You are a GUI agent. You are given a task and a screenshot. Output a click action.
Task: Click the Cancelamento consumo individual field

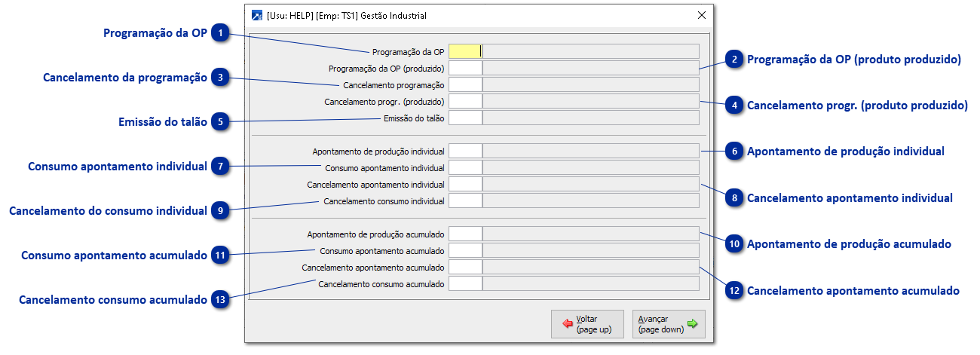coord(464,200)
